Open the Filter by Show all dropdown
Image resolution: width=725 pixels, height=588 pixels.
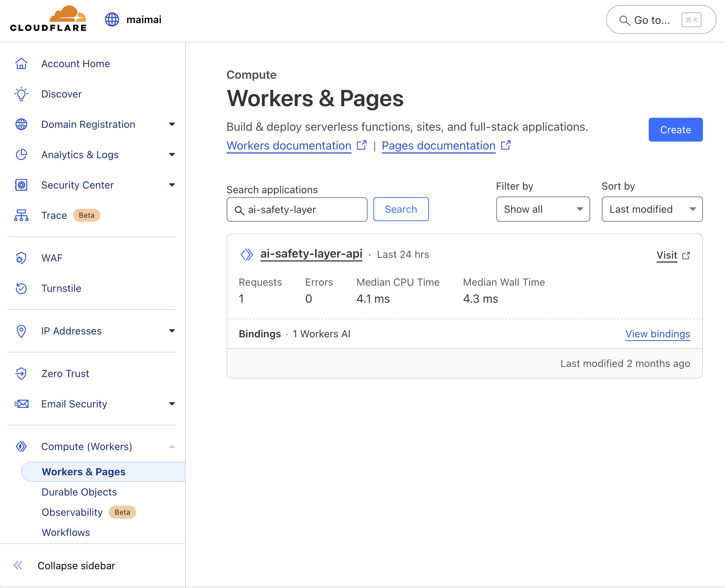click(543, 209)
